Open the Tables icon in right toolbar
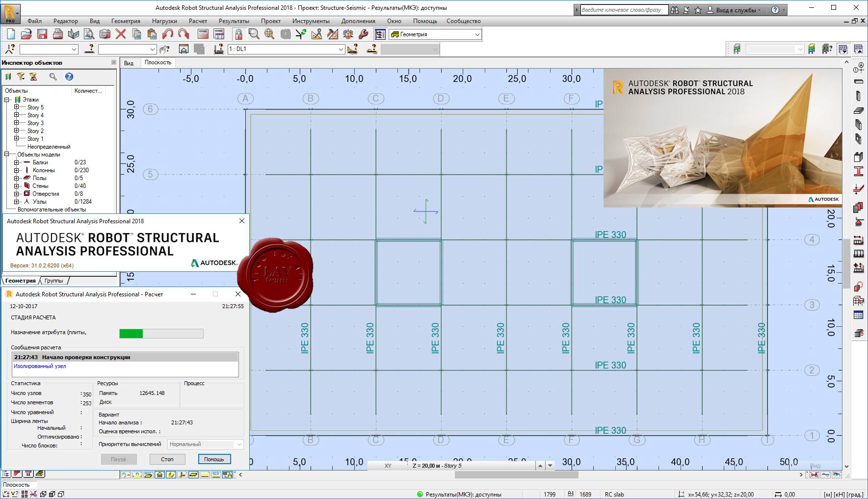 (x=859, y=315)
